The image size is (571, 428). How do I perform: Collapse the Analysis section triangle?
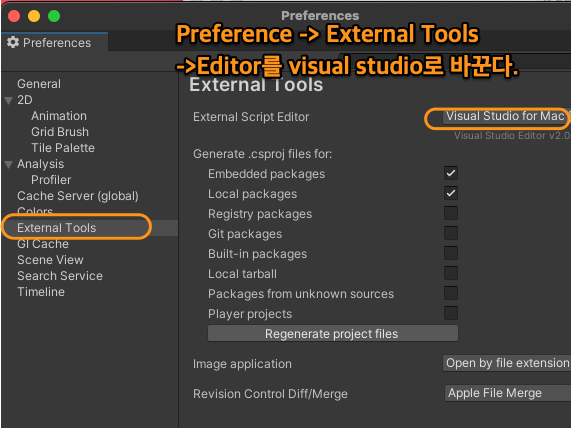coord(9,164)
